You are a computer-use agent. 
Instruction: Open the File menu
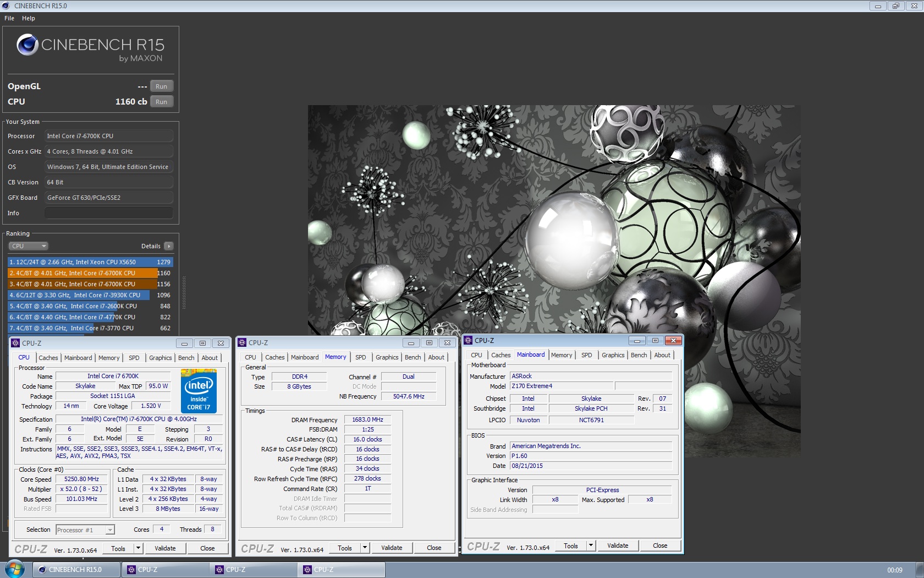[x=9, y=18]
